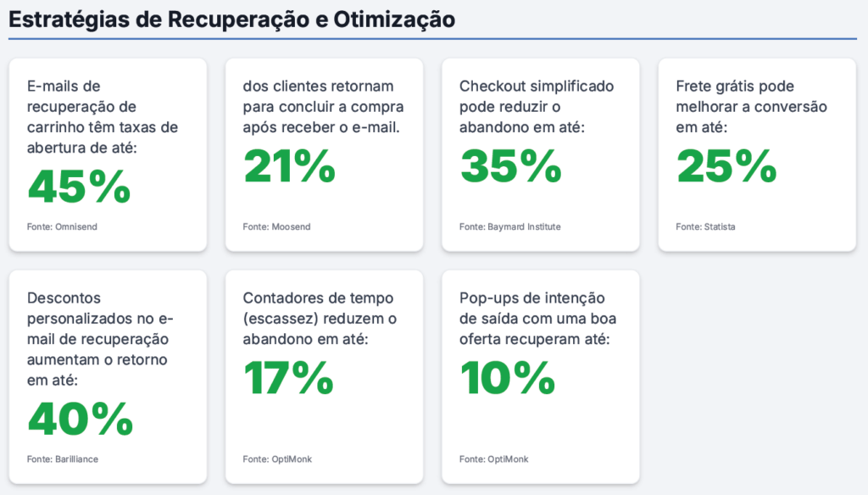Click the 25% free shipping figure
This screenshot has width=868, height=495.
(x=726, y=165)
